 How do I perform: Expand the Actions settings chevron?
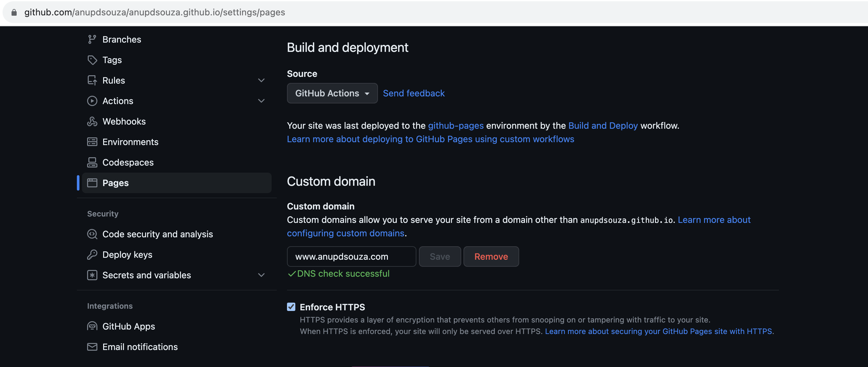point(261,101)
